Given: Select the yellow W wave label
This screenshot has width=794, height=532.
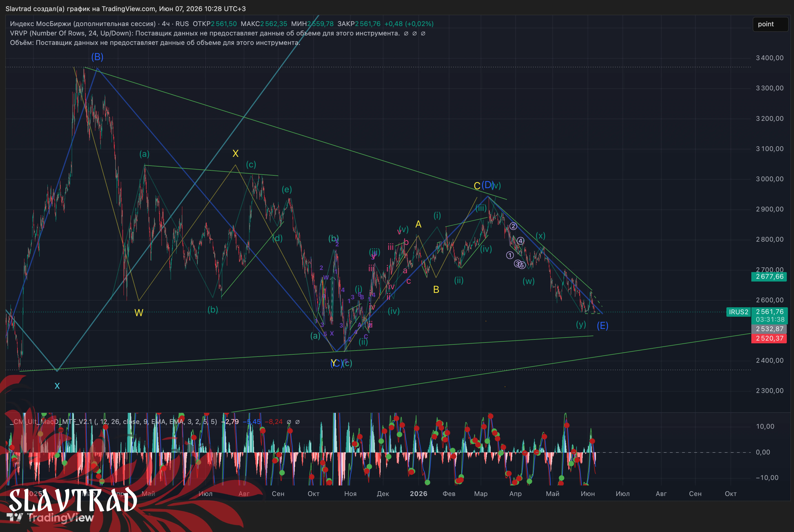Looking at the screenshot, I should pyautogui.click(x=139, y=313).
